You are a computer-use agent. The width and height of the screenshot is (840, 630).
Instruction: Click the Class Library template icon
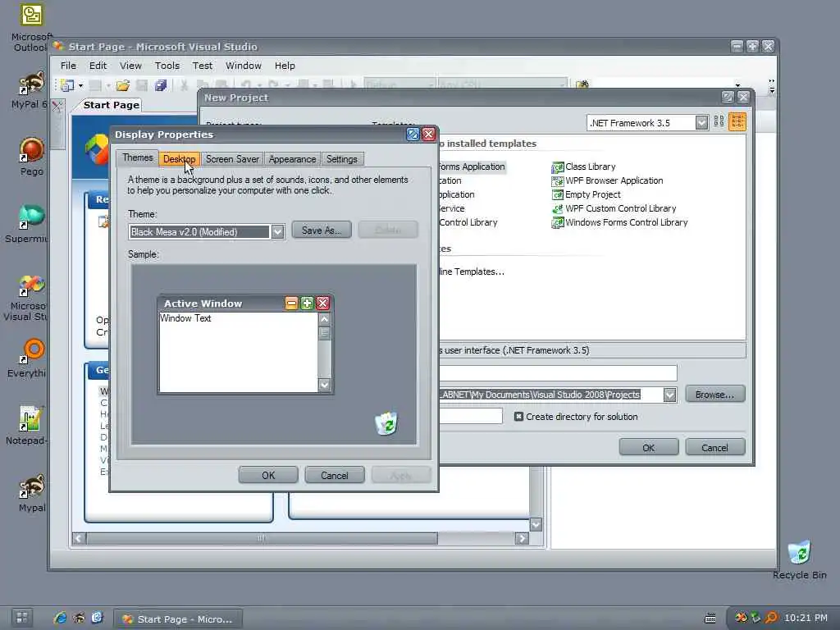[x=557, y=167]
